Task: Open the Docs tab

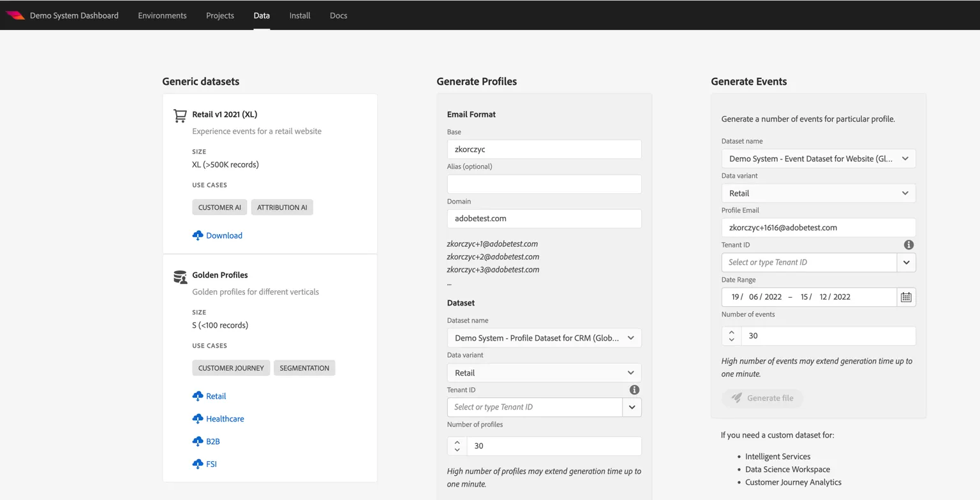Action: [x=339, y=15]
